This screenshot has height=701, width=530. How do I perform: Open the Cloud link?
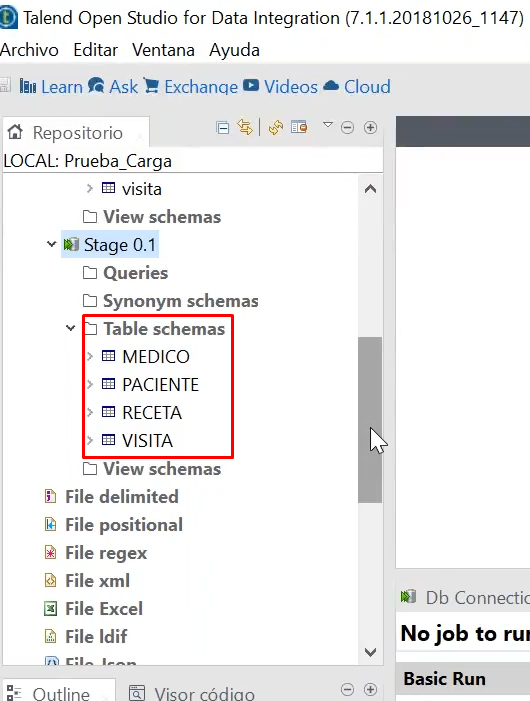pyautogui.click(x=357, y=87)
